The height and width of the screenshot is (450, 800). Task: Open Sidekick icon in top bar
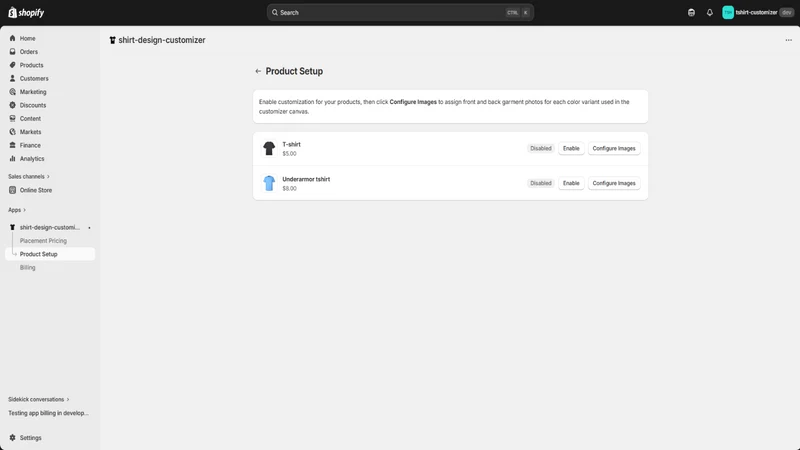(691, 13)
